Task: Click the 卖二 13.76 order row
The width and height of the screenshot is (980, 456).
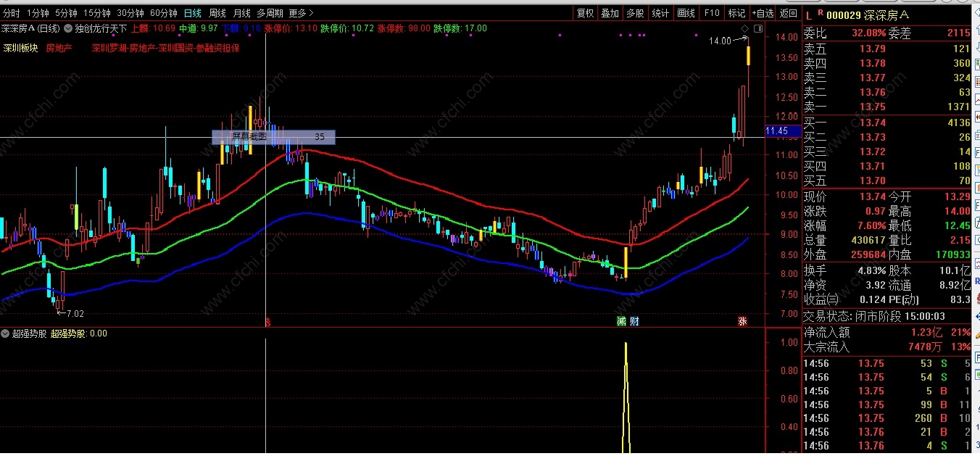Action: tap(886, 92)
